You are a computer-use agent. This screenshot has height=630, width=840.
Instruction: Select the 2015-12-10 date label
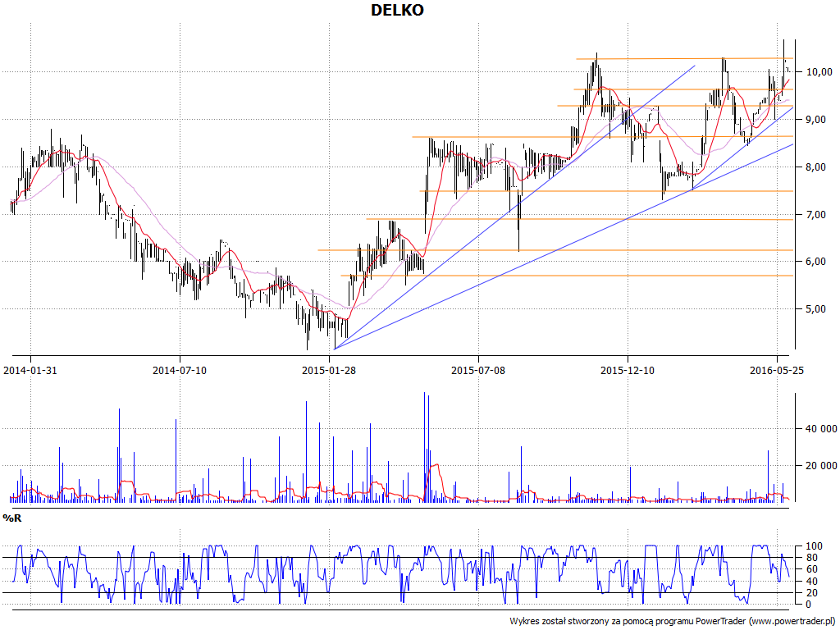point(628,370)
